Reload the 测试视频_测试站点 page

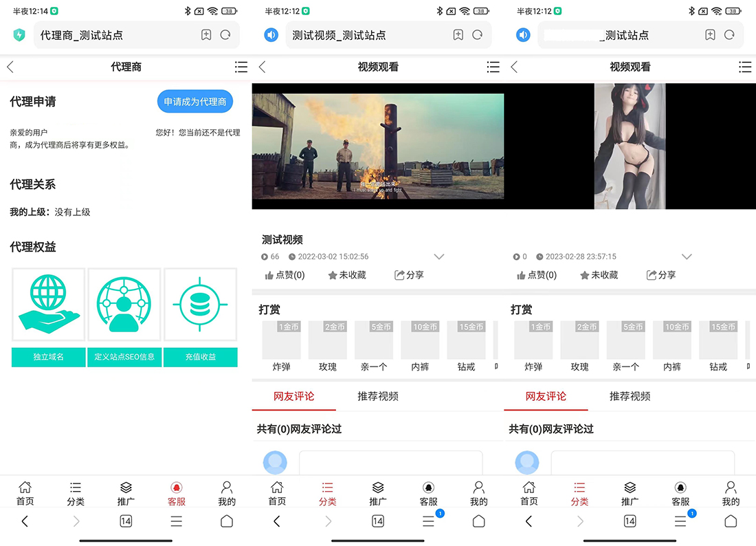(478, 35)
